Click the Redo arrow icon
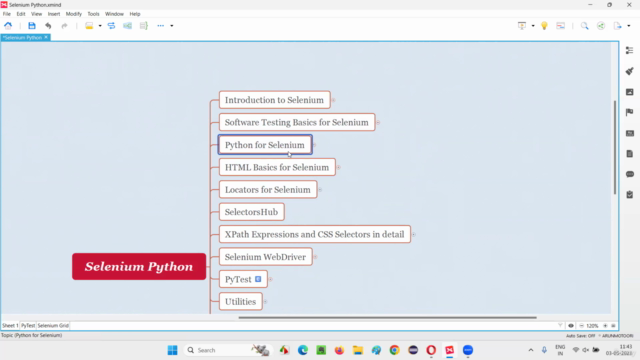 click(x=64, y=26)
